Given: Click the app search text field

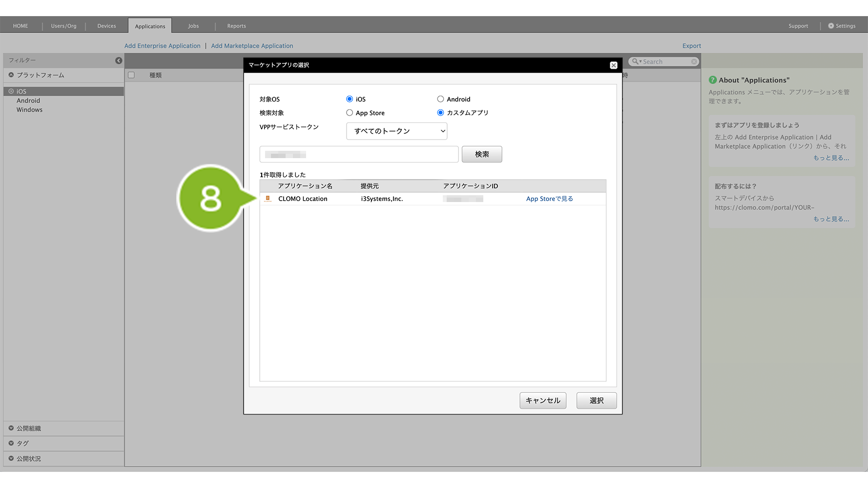Looking at the screenshot, I should point(359,155).
